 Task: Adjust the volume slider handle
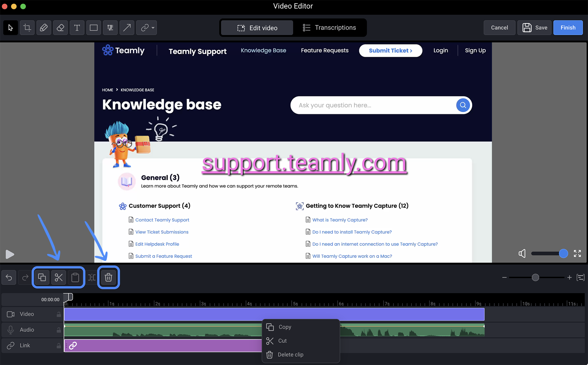563,253
